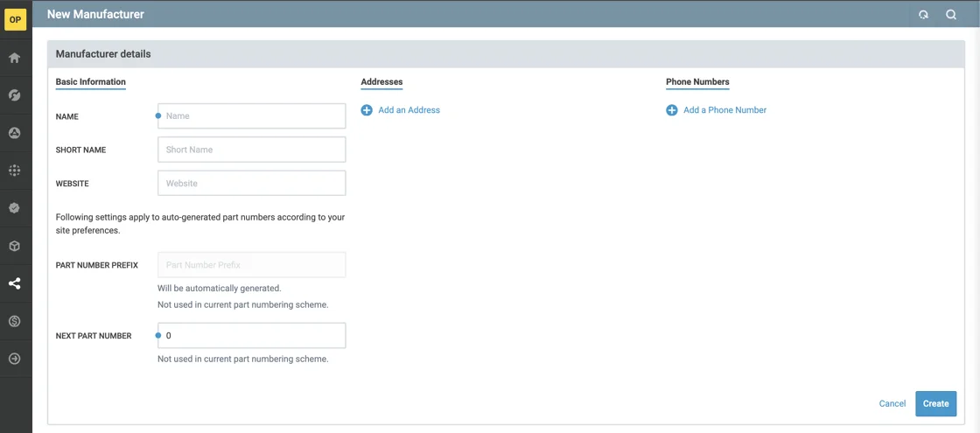Open search using the magnifier icon

(951, 15)
